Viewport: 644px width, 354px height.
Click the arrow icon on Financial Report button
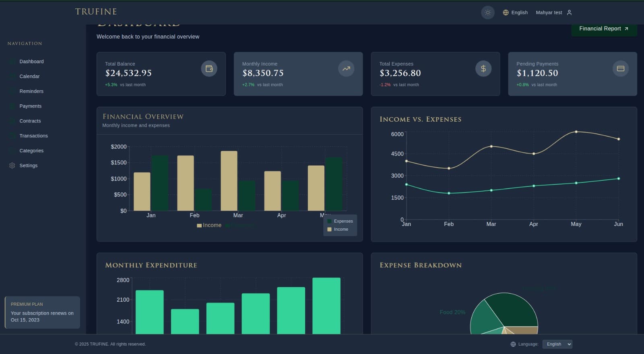[x=626, y=29]
